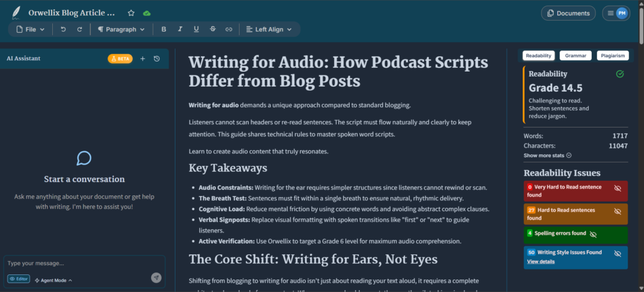The image size is (644, 292).
Task: Click the article main title heading
Action: [x=338, y=72]
